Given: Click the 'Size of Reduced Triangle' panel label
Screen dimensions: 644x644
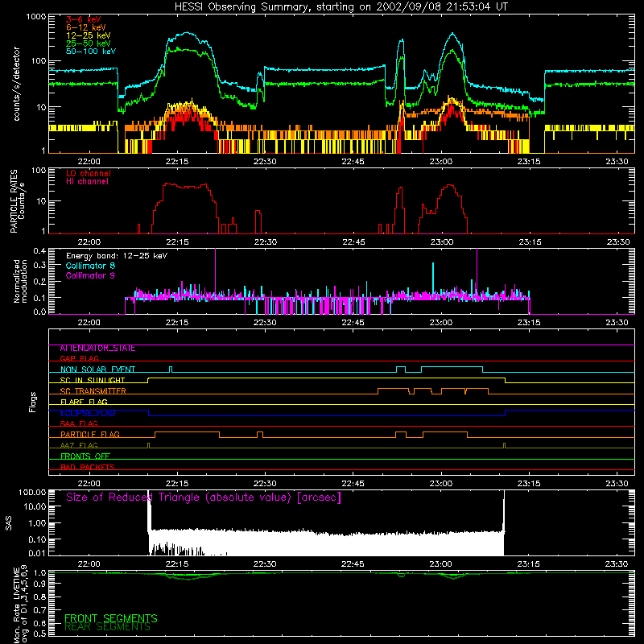Looking at the screenshot, I should click(204, 497).
